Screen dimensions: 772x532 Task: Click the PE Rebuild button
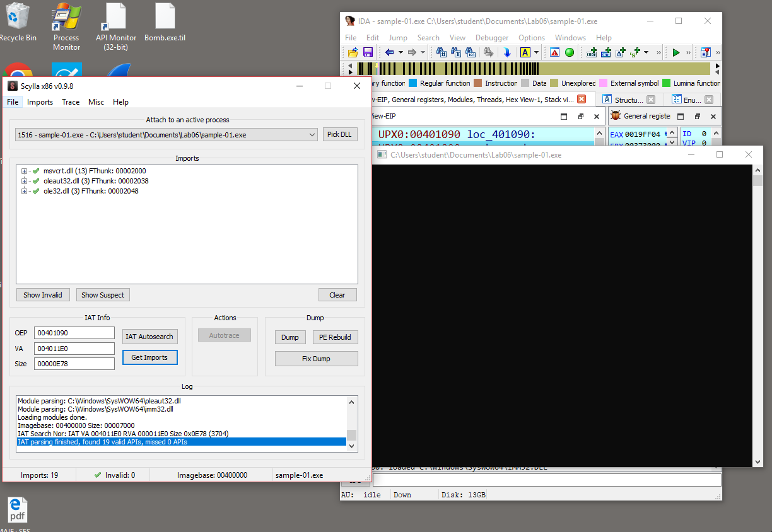(335, 337)
